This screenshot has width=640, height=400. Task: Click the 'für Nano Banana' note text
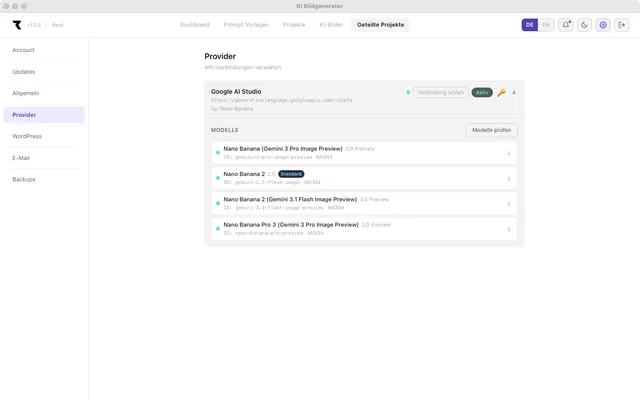point(232,109)
